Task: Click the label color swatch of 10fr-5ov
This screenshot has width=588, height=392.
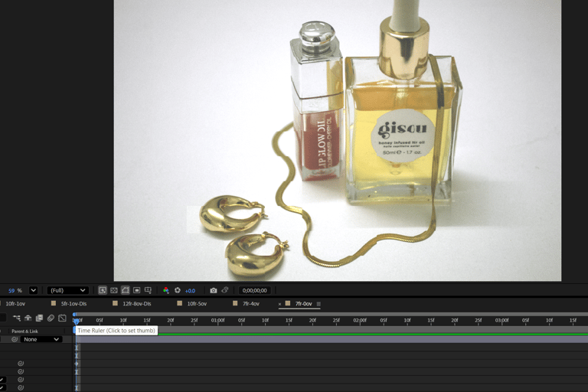Action: 180,303
